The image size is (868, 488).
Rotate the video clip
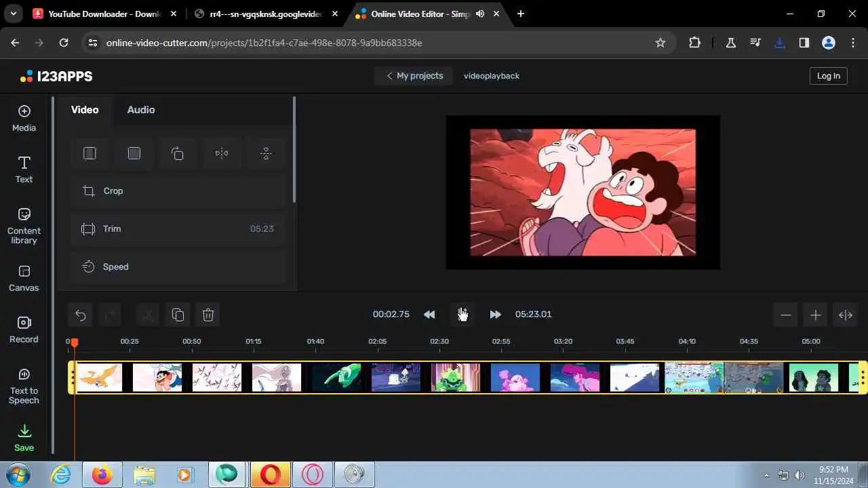click(x=178, y=153)
